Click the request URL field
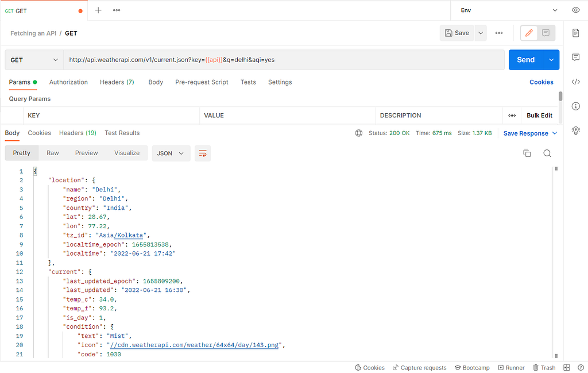 pos(284,60)
